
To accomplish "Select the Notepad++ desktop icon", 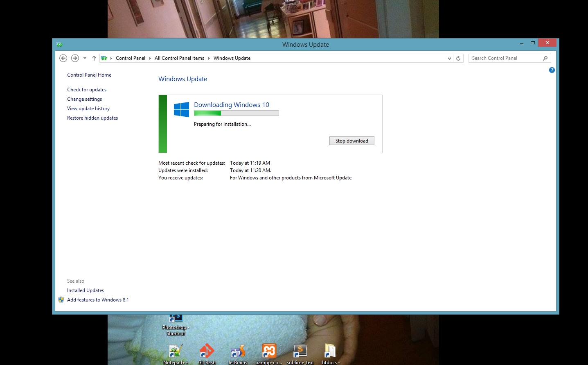I will 176,354.
